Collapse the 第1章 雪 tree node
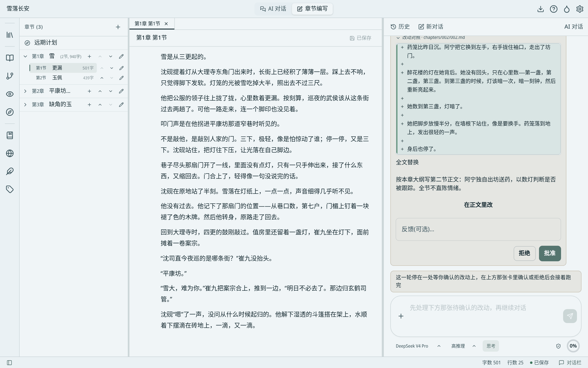This screenshot has height=368, width=588. [x=25, y=56]
